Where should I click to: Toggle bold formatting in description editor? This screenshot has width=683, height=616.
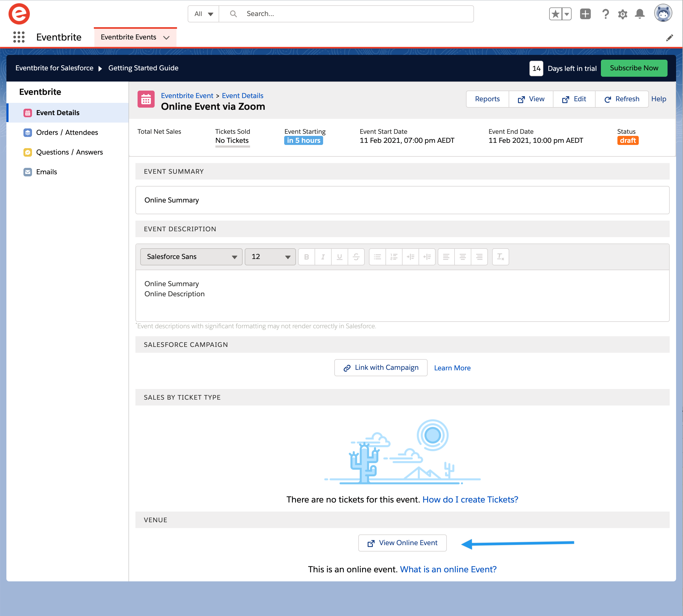tap(307, 257)
